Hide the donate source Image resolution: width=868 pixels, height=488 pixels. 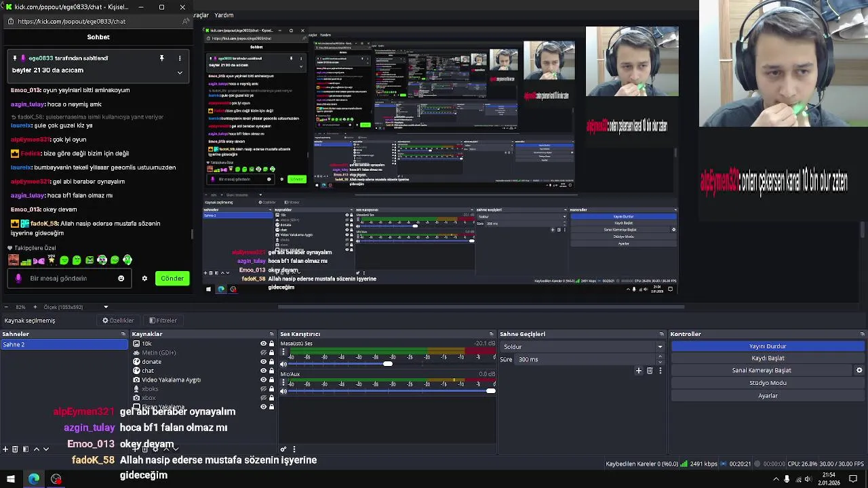coord(264,362)
